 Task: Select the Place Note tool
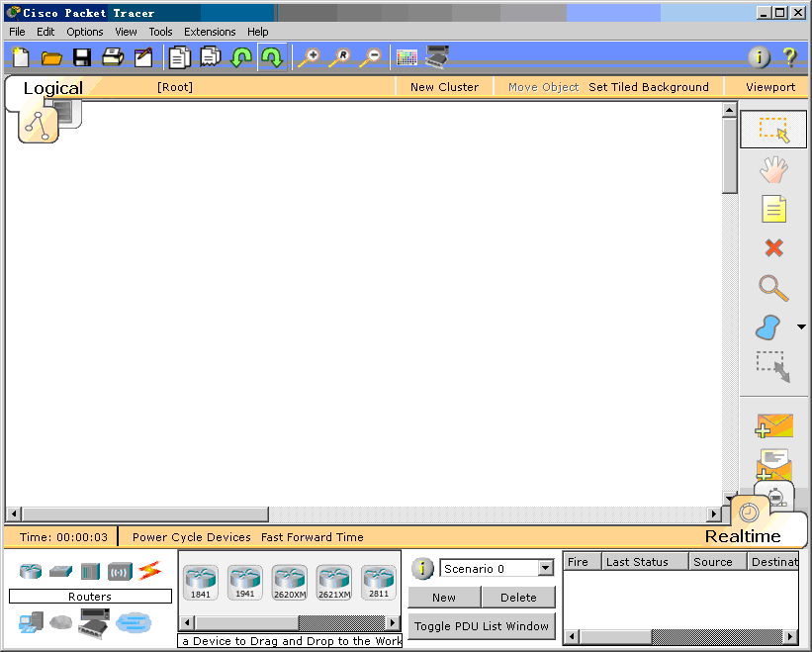773,209
